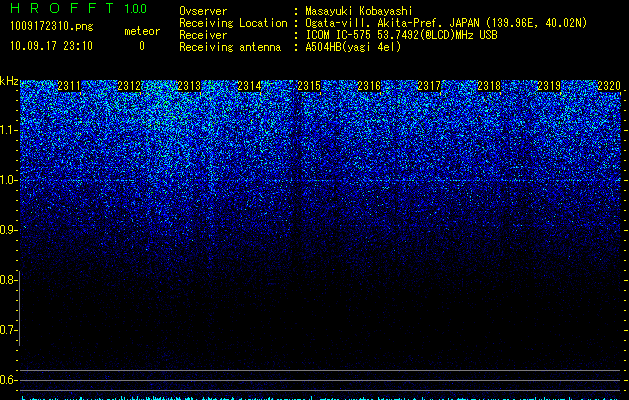Click the 2317 time marker
629x400 pixels.
(429, 86)
